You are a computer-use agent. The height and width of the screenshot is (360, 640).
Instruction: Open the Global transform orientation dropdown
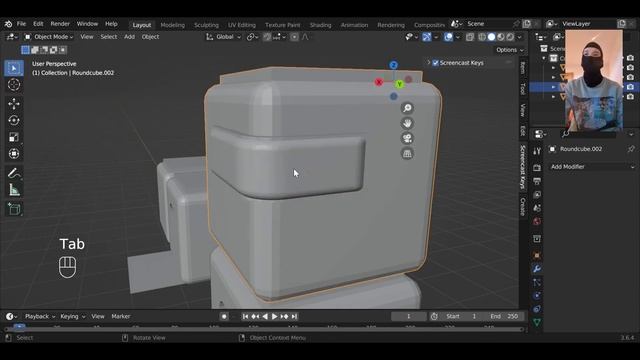pos(223,37)
